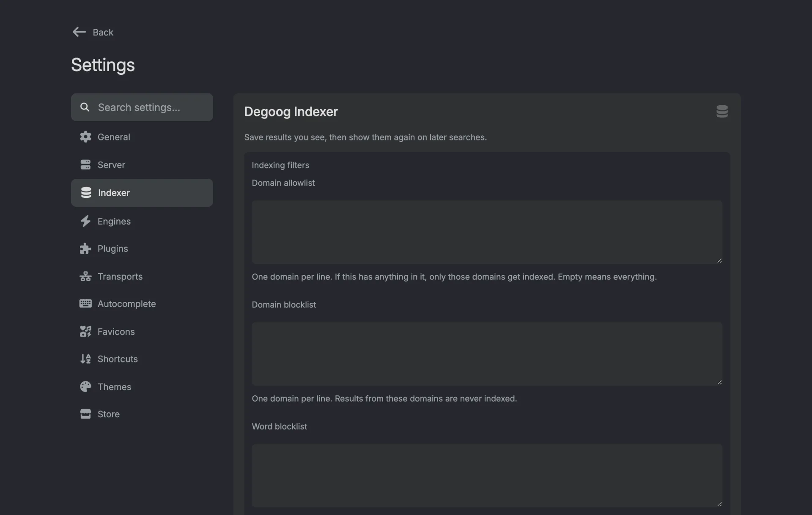
Task: Click the Themes palette icon
Action: point(85,386)
